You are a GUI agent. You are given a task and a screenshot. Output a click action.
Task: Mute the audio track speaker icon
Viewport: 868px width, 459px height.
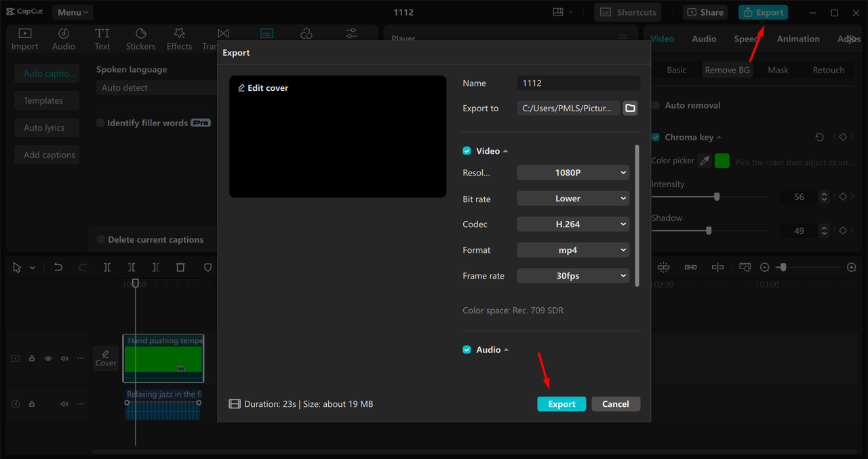coord(64,403)
